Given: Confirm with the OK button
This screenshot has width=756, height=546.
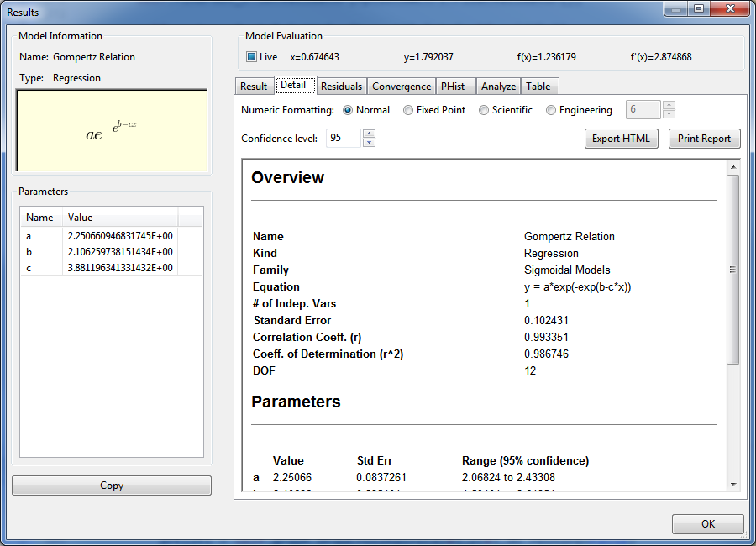Looking at the screenshot, I should coord(708,524).
